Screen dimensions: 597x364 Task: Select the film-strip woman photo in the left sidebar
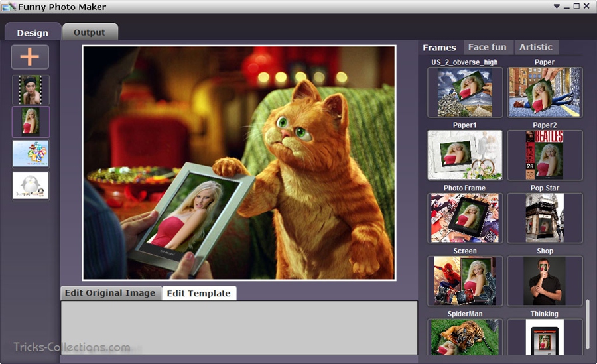click(x=31, y=90)
